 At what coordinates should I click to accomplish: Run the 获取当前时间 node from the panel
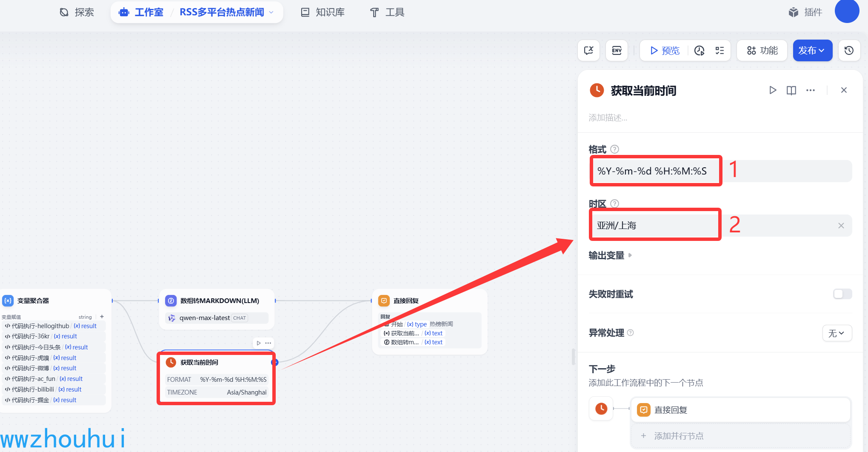point(773,90)
